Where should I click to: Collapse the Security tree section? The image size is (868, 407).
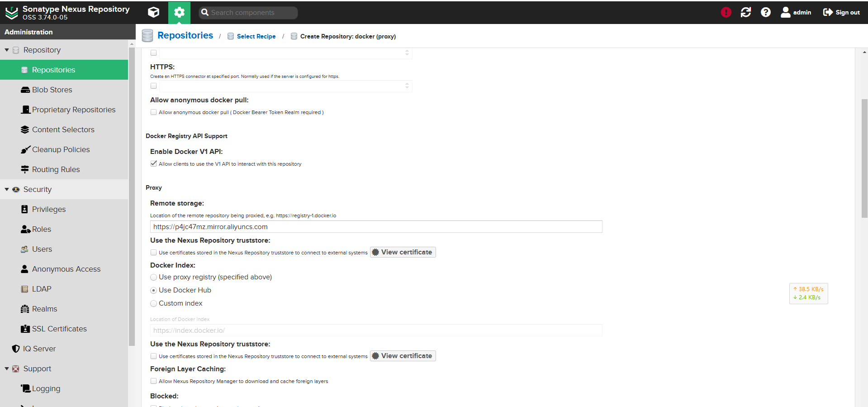point(7,189)
